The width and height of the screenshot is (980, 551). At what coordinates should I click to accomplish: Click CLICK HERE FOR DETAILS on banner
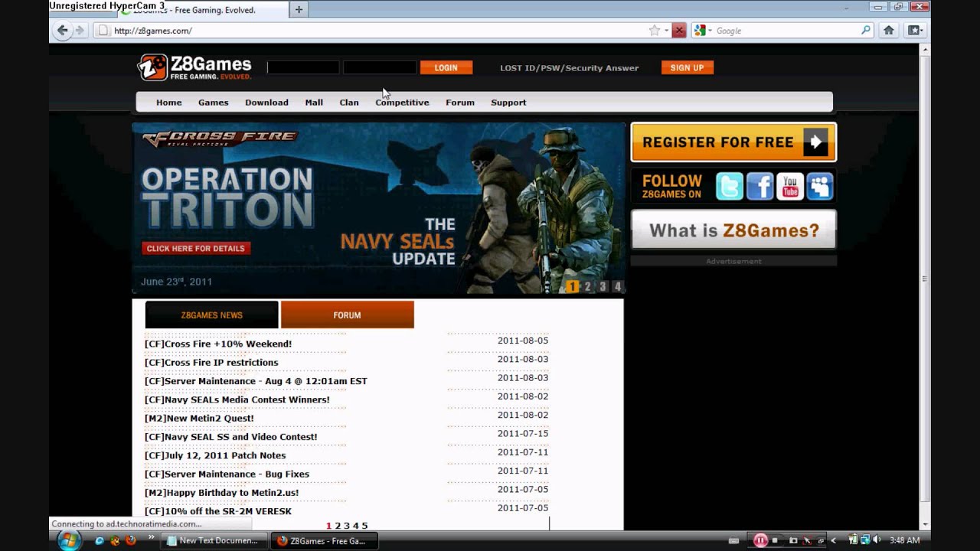coord(196,249)
